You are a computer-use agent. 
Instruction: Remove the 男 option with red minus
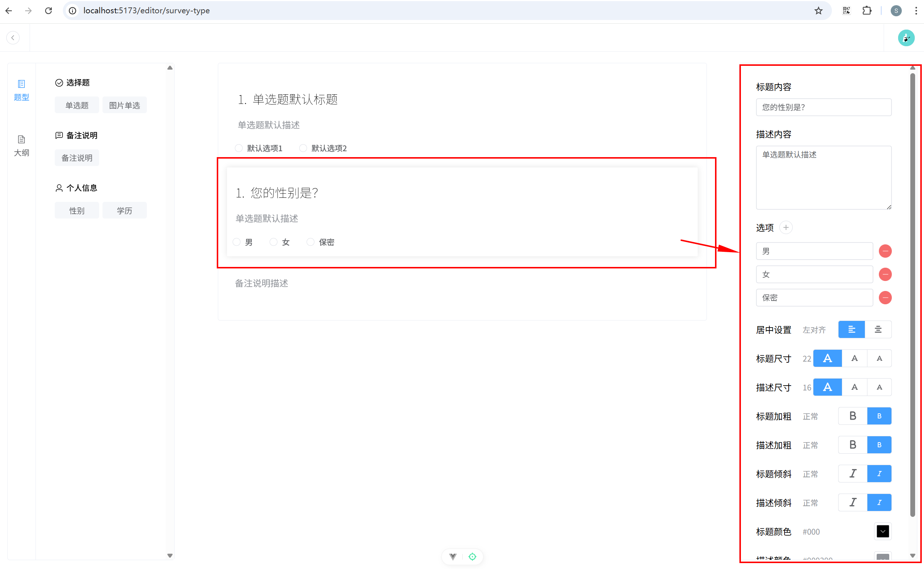click(x=885, y=251)
